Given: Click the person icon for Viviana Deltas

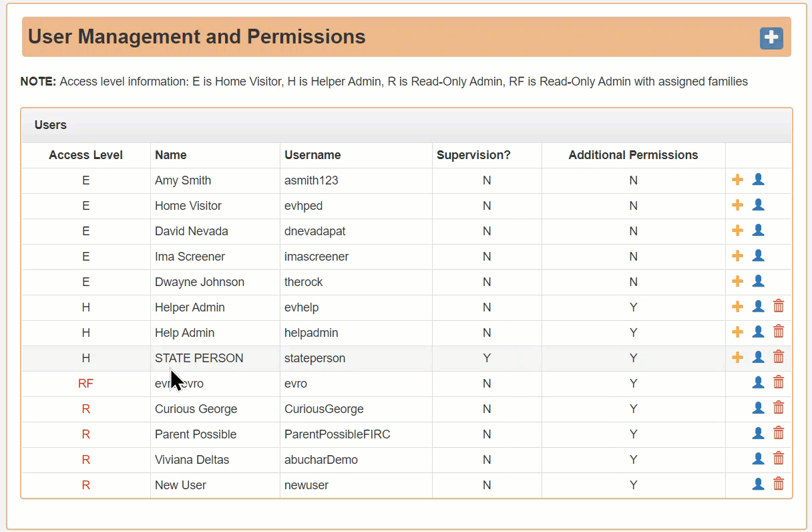Looking at the screenshot, I should tap(758, 459).
